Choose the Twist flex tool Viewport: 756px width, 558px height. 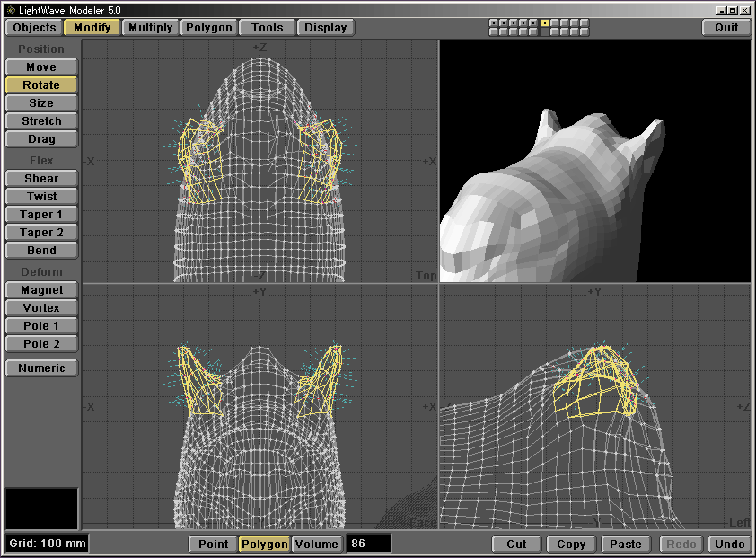click(41, 197)
